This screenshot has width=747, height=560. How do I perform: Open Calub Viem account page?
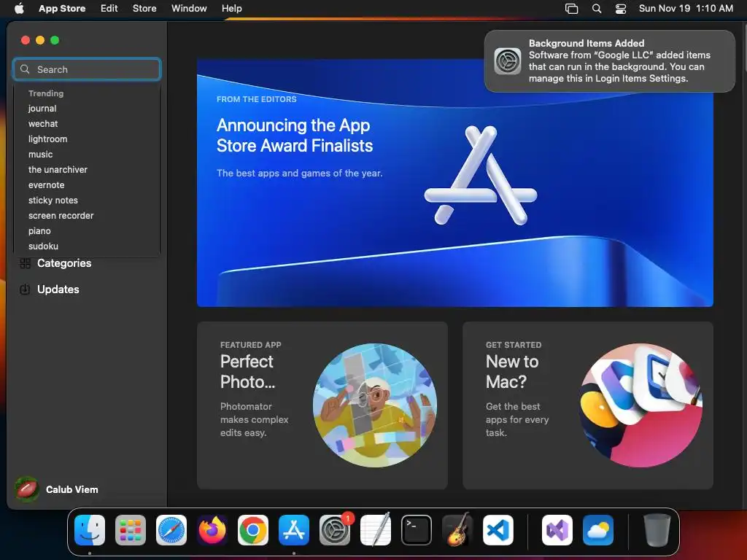57,489
